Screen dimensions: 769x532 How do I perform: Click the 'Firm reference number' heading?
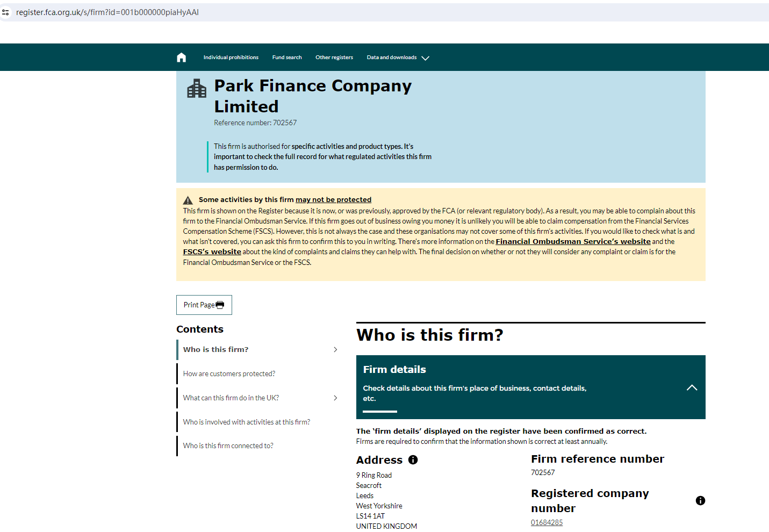pos(598,459)
